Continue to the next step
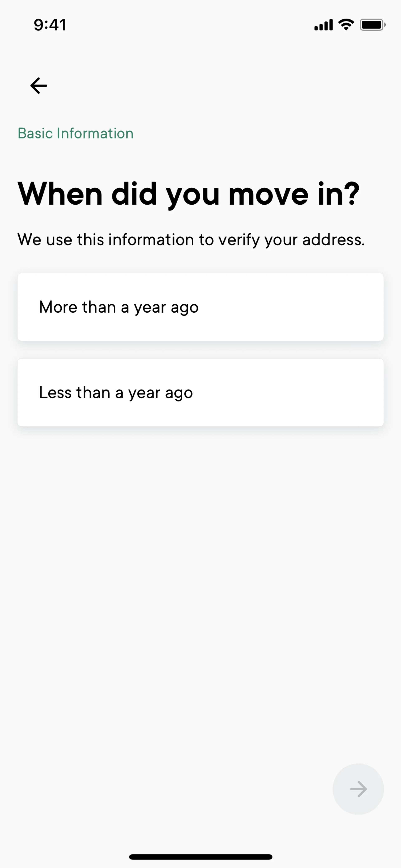401x868 pixels. 358,789
